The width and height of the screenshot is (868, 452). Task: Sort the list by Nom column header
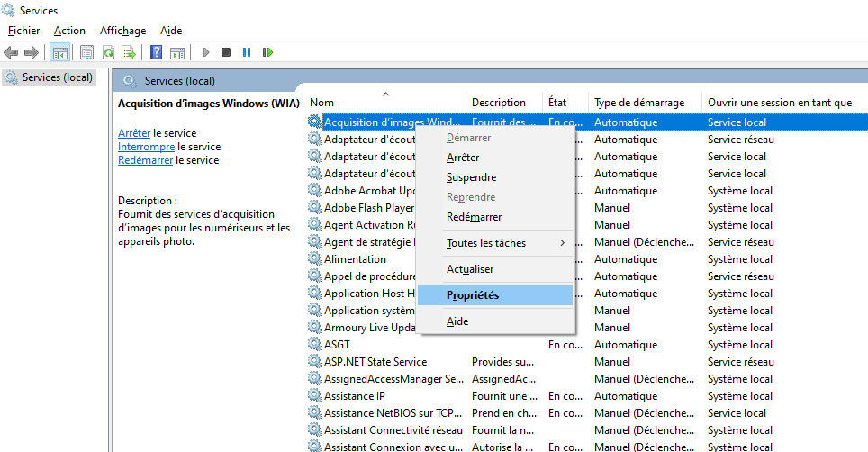coord(322,103)
